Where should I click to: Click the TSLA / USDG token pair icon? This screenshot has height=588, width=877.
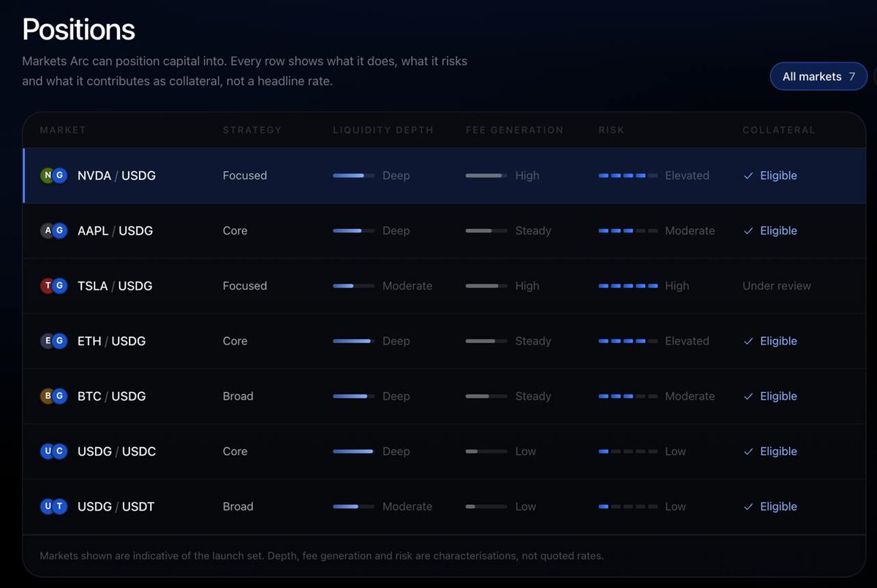click(53, 285)
